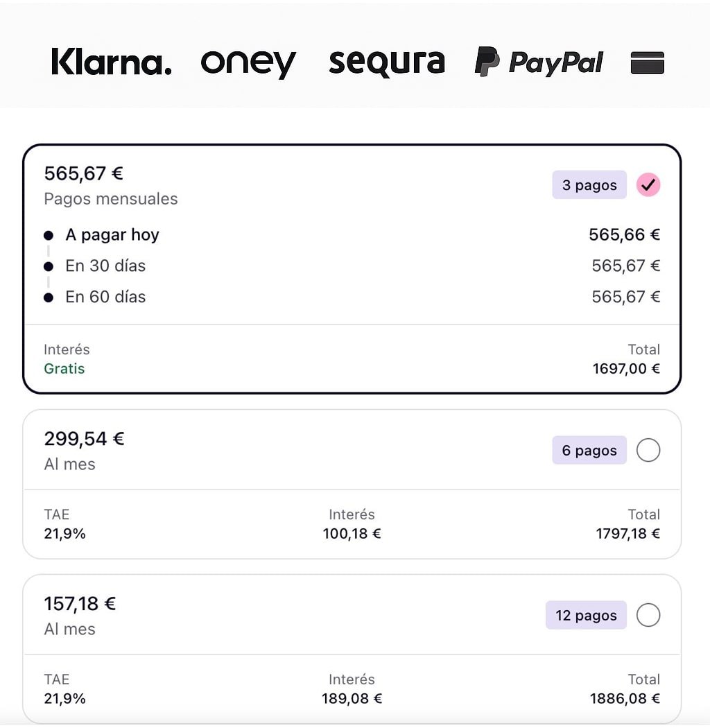Click the 6 pagos badge
Image resolution: width=710 pixels, height=728 pixels.
coord(589,451)
